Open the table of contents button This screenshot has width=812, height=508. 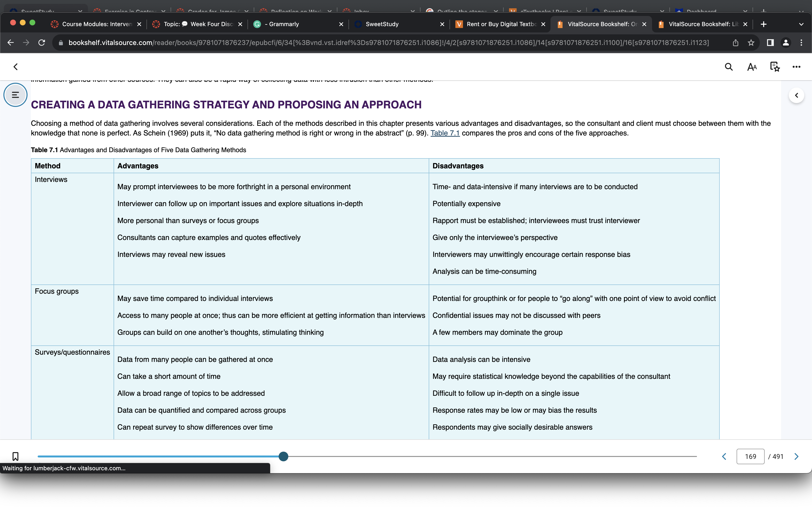(x=15, y=95)
